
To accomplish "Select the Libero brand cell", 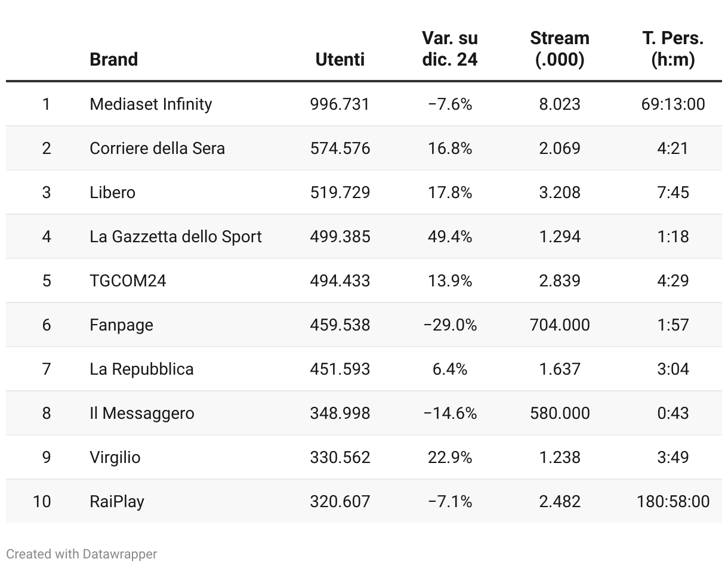I will click(x=113, y=192).
